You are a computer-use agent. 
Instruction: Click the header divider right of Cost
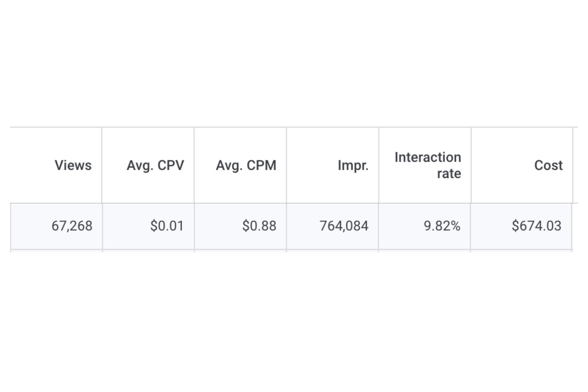573,165
